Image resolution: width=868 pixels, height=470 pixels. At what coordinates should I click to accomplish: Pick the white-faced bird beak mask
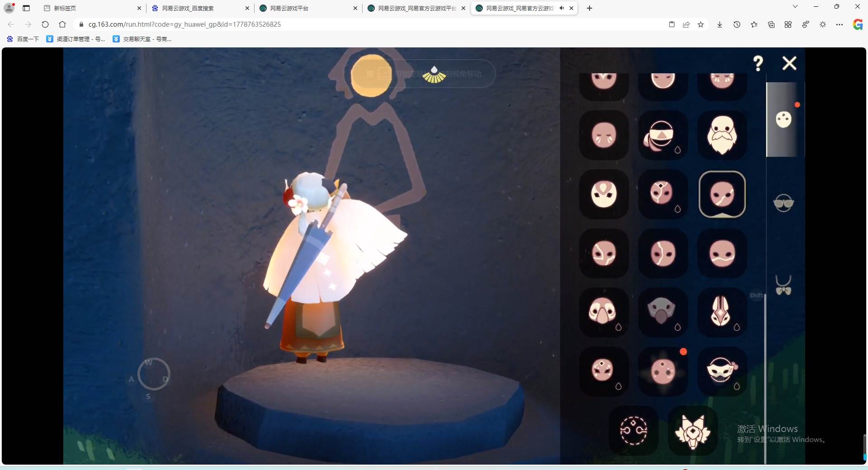pyautogui.click(x=604, y=312)
